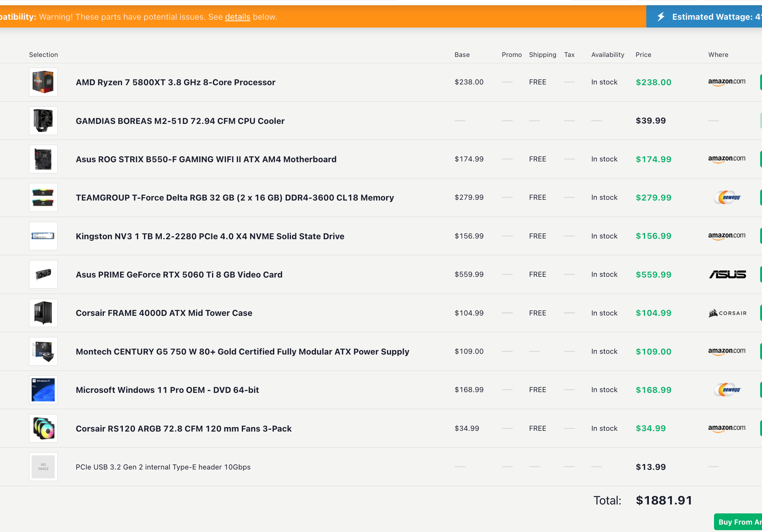The image size is (762, 532).
Task: Open the compatibility details link
Action: 237,17
